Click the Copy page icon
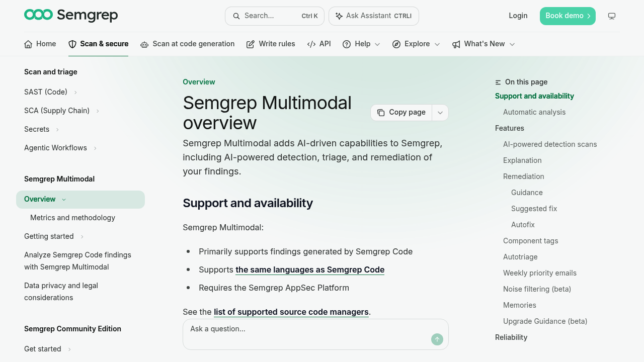Image resolution: width=644 pixels, height=362 pixels. pos(381,113)
